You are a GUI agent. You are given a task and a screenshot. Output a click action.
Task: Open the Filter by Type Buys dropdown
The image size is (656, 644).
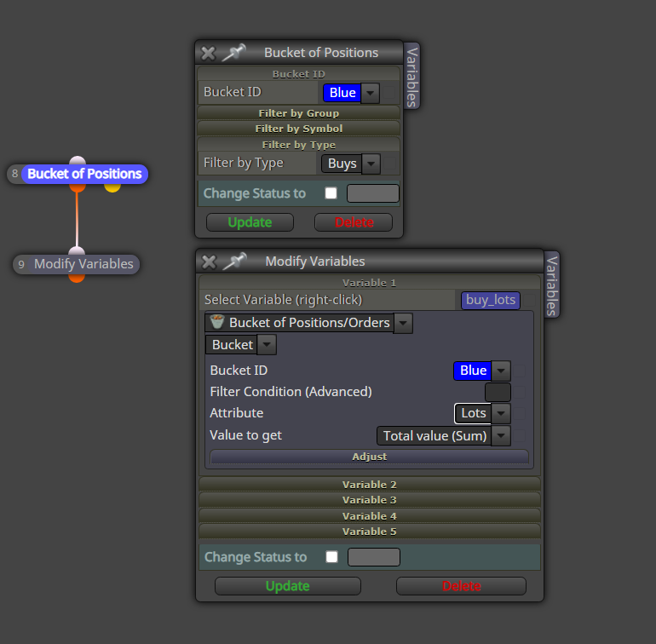tap(371, 164)
